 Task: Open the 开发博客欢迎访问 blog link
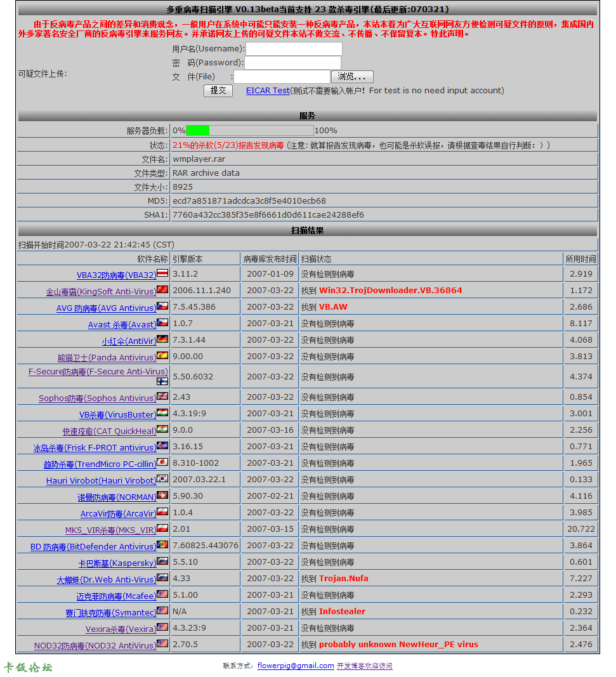click(x=364, y=666)
